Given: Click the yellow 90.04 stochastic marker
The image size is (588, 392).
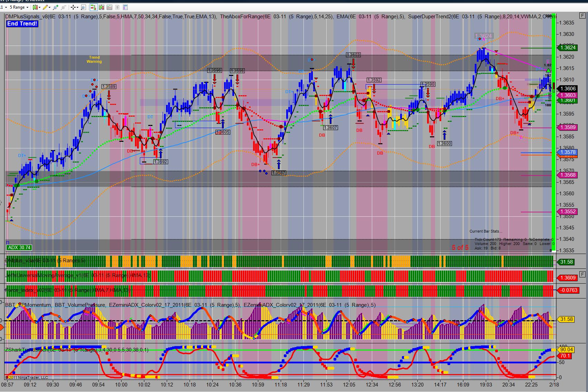Looking at the screenshot, I should click(x=566, y=350).
